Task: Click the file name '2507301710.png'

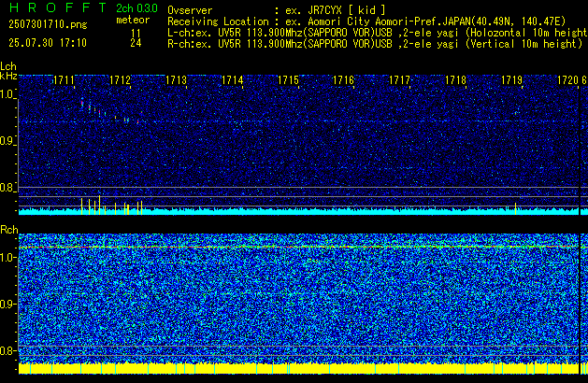Action: [x=48, y=24]
